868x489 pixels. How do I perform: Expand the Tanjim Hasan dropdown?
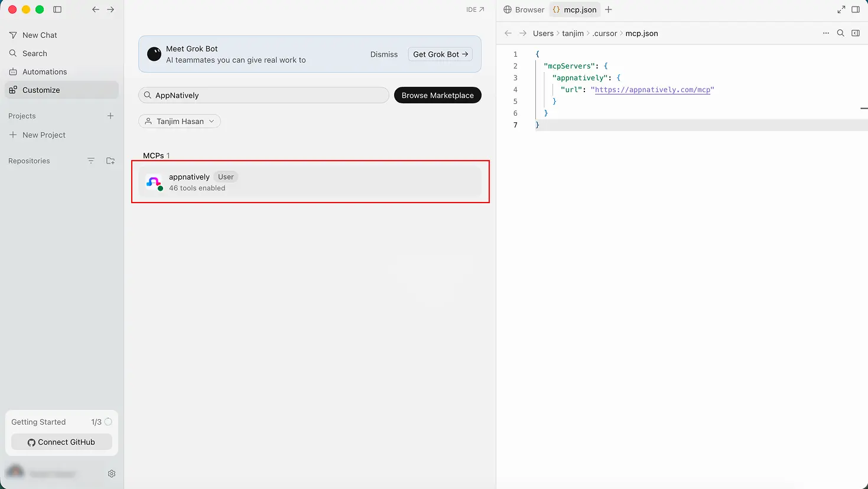[x=180, y=121]
